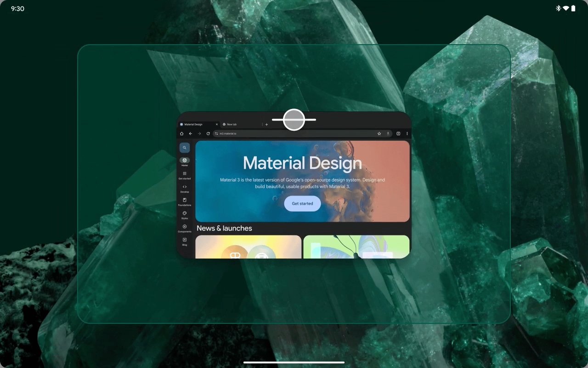The image size is (588, 368).
Task: Open the Chrome home page icon
Action: click(x=181, y=133)
